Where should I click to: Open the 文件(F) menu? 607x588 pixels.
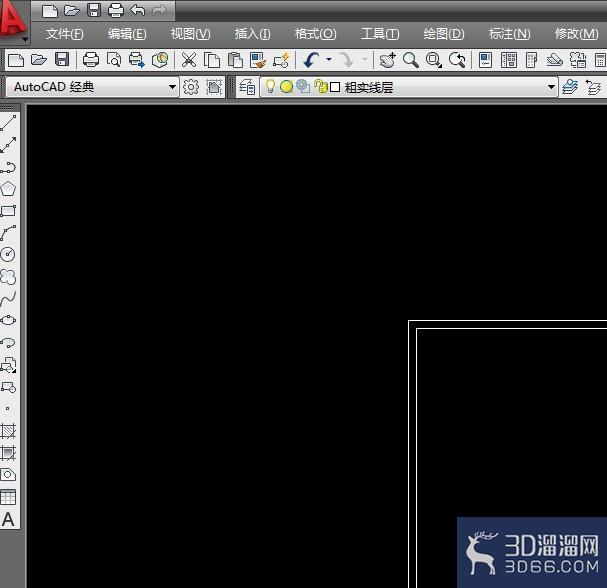(64, 34)
